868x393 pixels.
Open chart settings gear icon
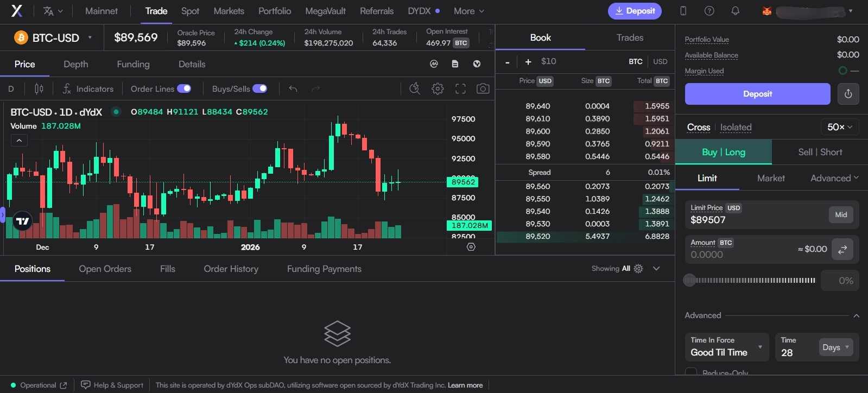click(438, 89)
